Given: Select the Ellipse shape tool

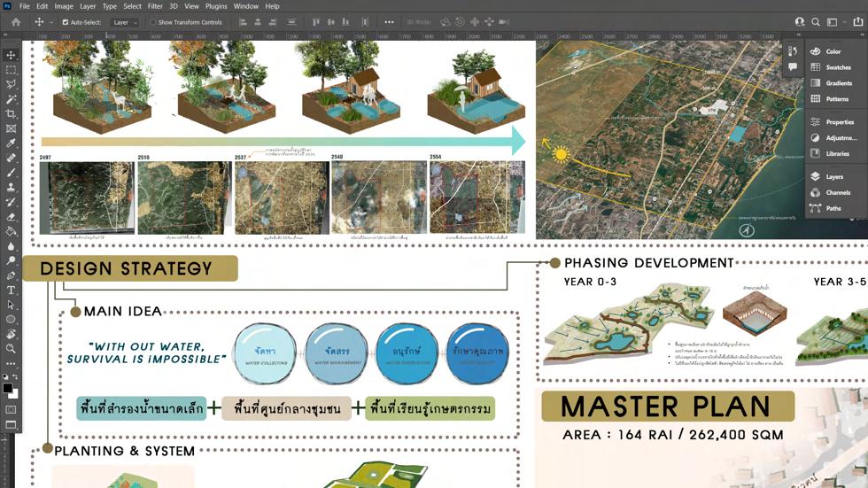Looking at the screenshot, I should click(11, 319).
